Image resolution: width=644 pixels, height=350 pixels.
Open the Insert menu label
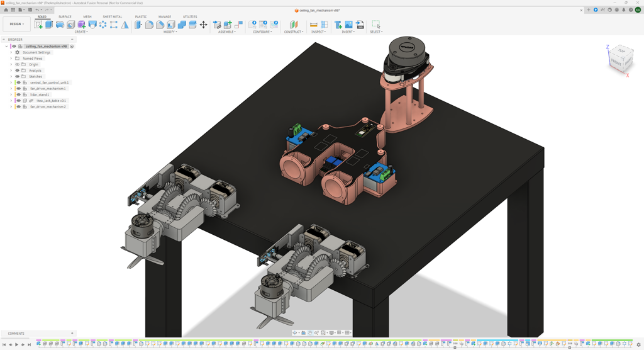[348, 31]
